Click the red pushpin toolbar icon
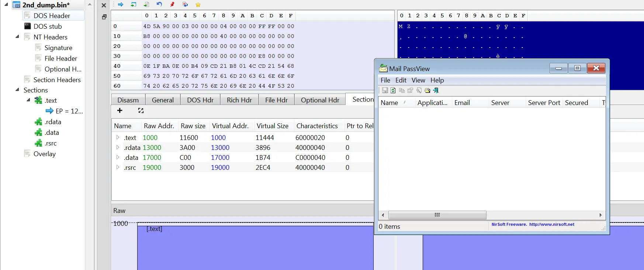The image size is (644, 270). click(172, 4)
